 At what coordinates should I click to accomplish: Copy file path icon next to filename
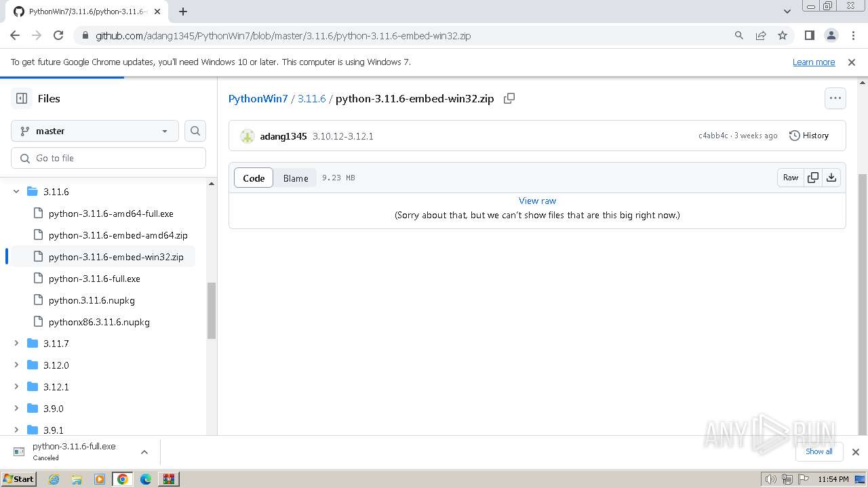(509, 98)
